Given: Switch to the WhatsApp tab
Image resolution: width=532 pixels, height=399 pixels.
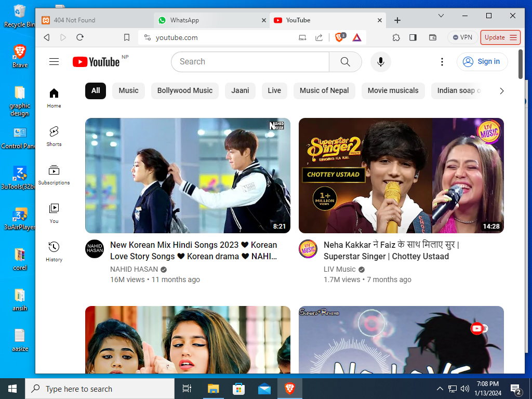Looking at the screenshot, I should [x=184, y=20].
